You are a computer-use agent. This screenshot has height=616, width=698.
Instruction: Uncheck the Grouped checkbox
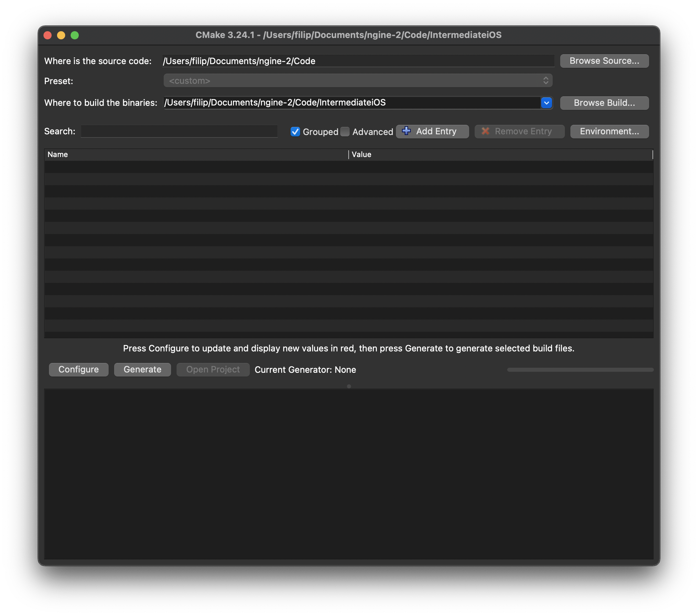(295, 132)
